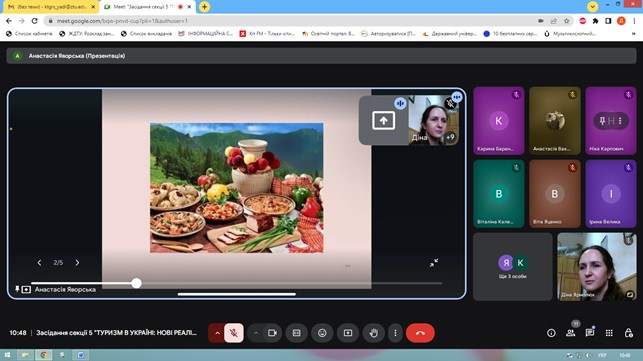Screen dimensions: 643x361
Task: Click the address bar URL
Action: coord(122,21)
